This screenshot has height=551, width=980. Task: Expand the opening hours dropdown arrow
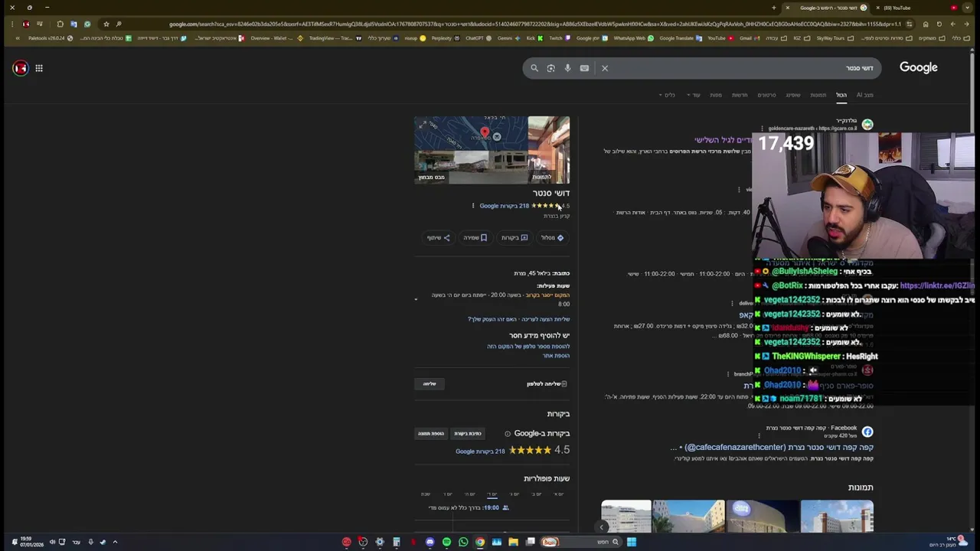(x=416, y=300)
